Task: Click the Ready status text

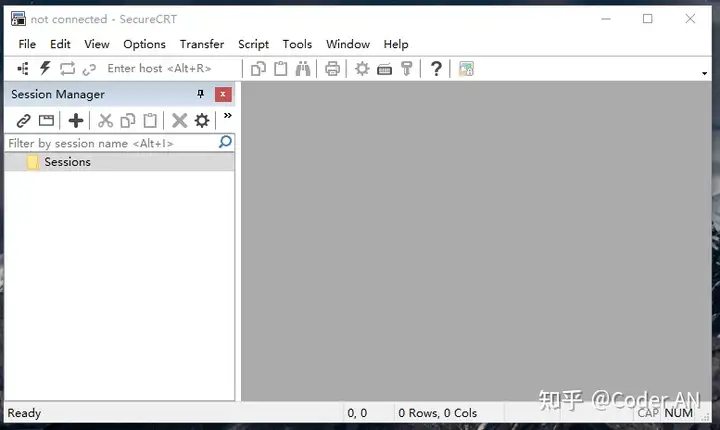Action: pyautogui.click(x=24, y=413)
